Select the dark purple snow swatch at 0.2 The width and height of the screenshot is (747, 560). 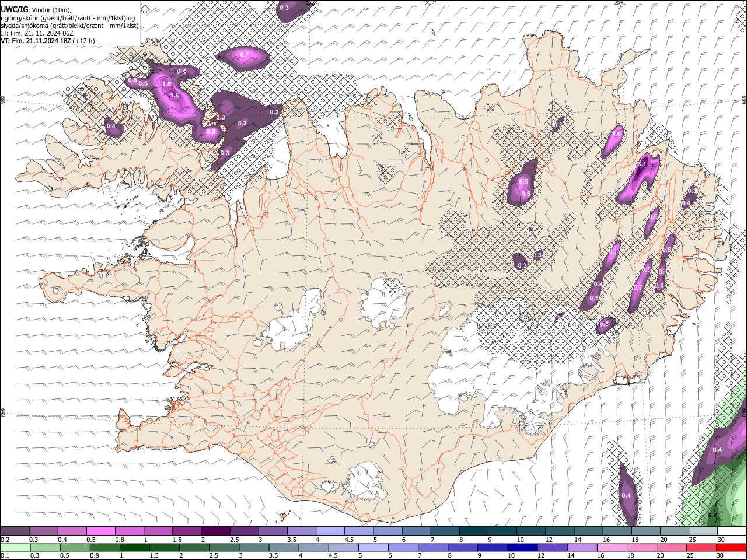pyautogui.click(x=15, y=531)
